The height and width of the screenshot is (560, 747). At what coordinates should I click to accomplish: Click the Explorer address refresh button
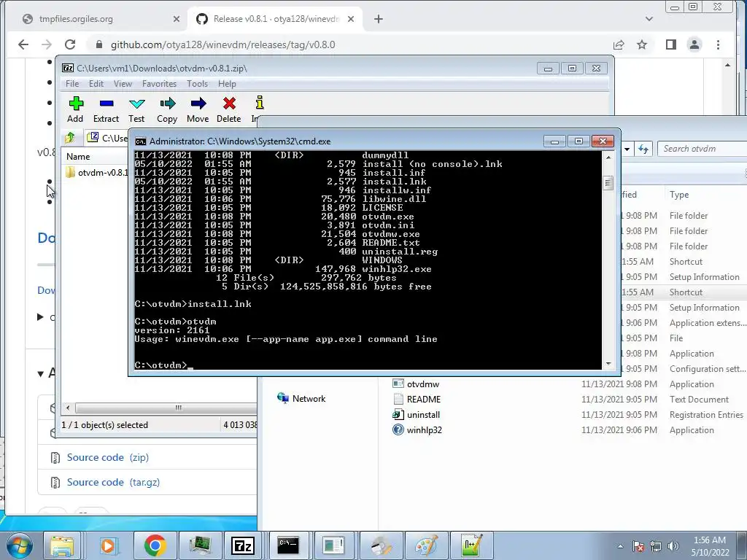643,149
